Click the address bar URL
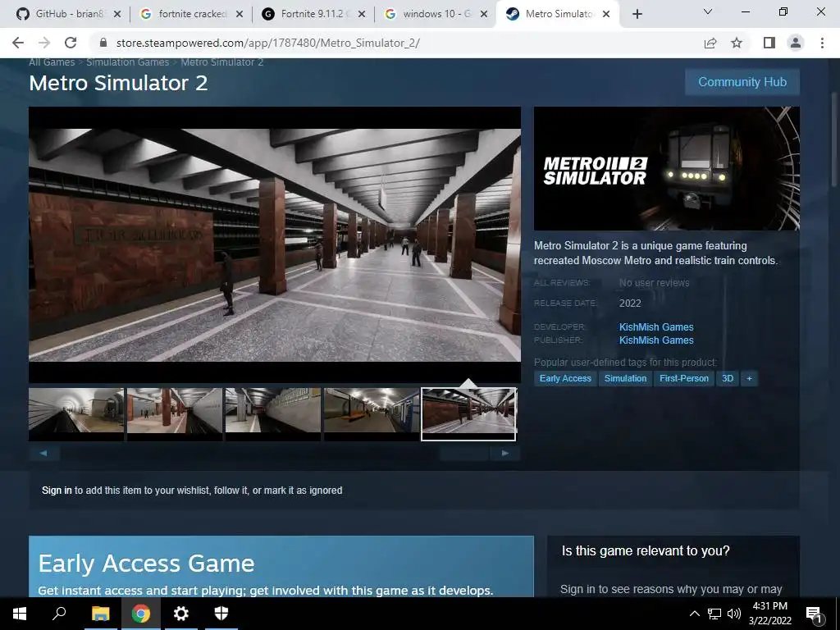 [268, 43]
